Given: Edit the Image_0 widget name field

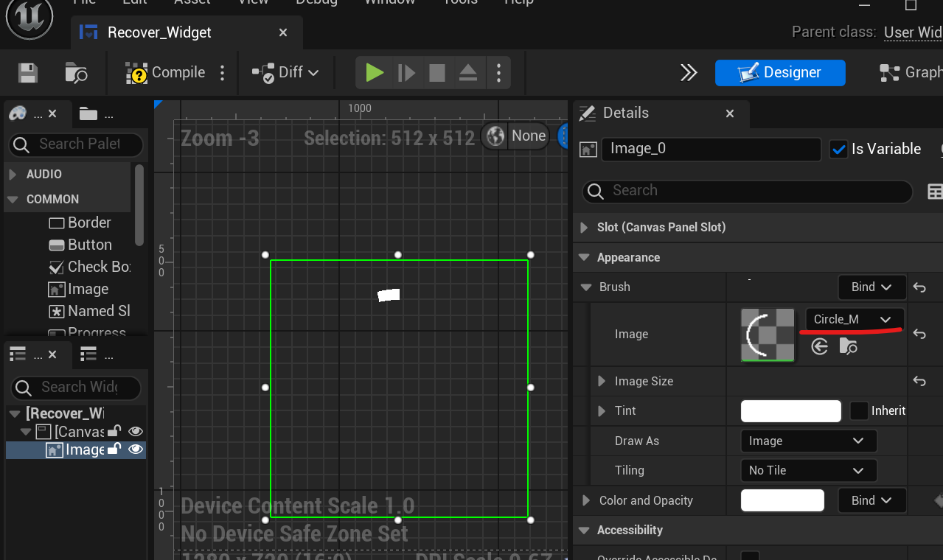Looking at the screenshot, I should 711,149.
